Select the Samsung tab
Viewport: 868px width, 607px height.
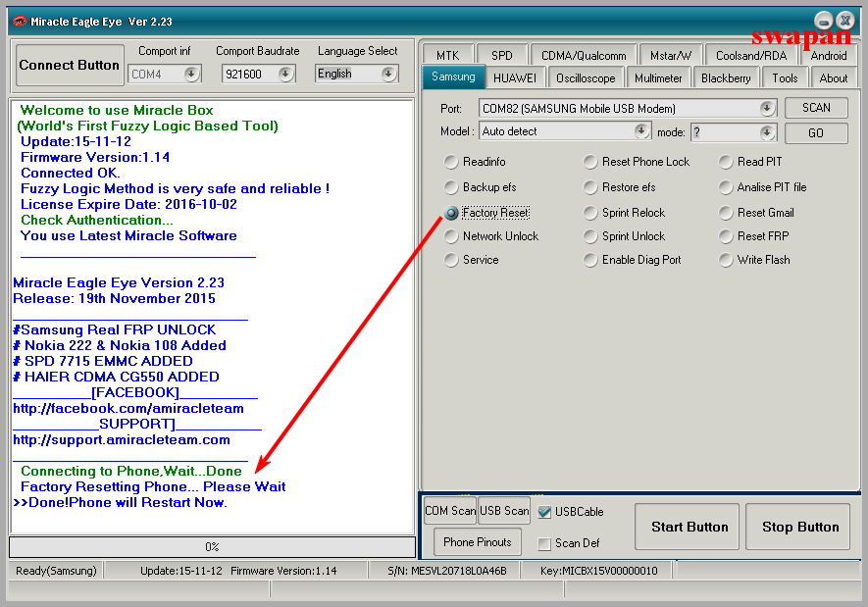453,76
